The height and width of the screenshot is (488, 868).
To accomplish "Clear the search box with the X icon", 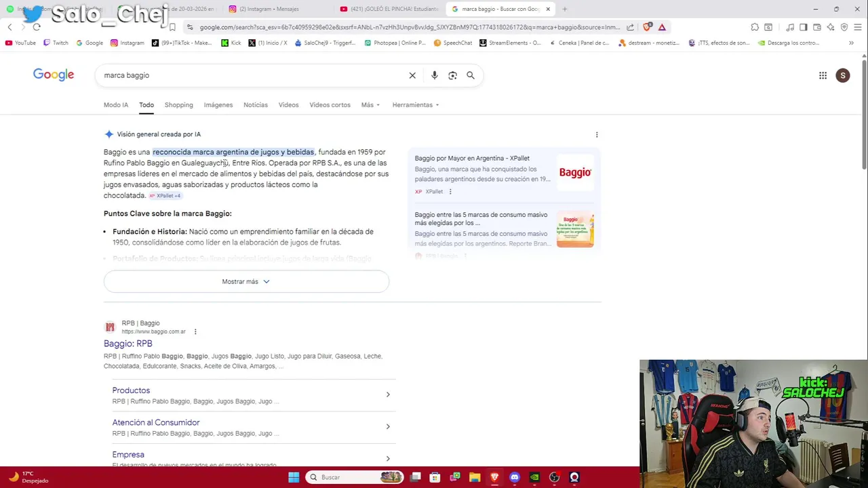I will tap(412, 75).
